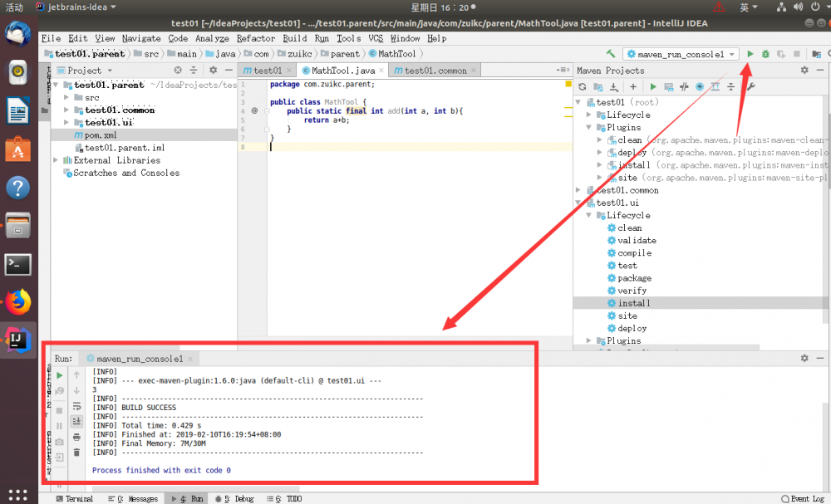Clear console output with trash icon
This screenshot has width=831, height=504.
tap(76, 452)
